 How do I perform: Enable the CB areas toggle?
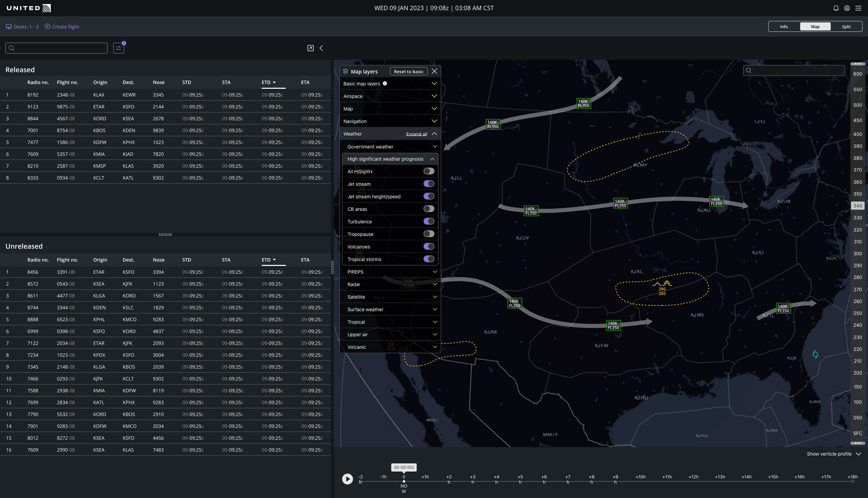coord(429,209)
